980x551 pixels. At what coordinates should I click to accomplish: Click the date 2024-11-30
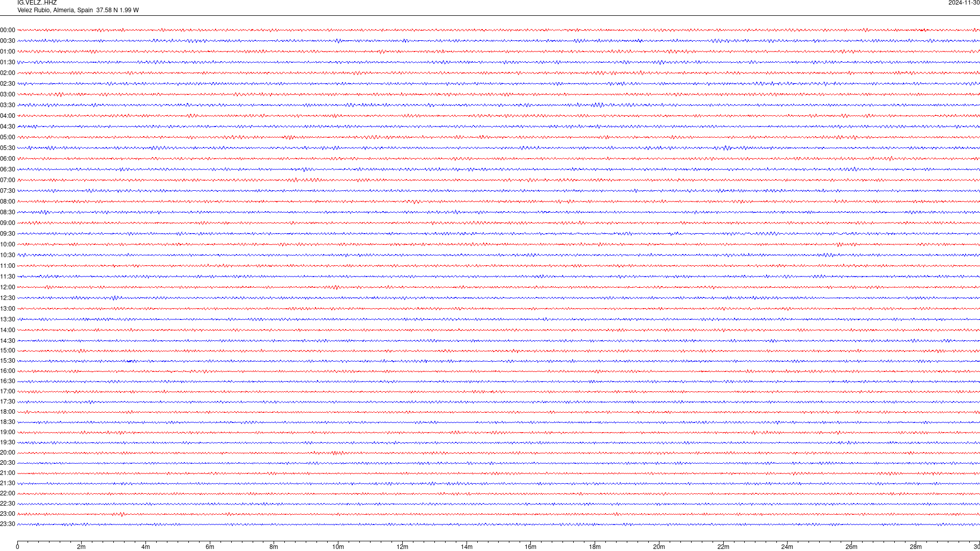point(964,3)
